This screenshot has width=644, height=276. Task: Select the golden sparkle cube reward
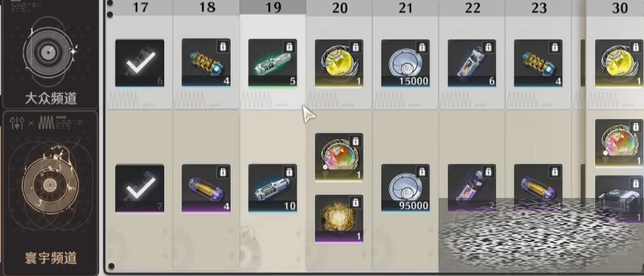coord(339,219)
